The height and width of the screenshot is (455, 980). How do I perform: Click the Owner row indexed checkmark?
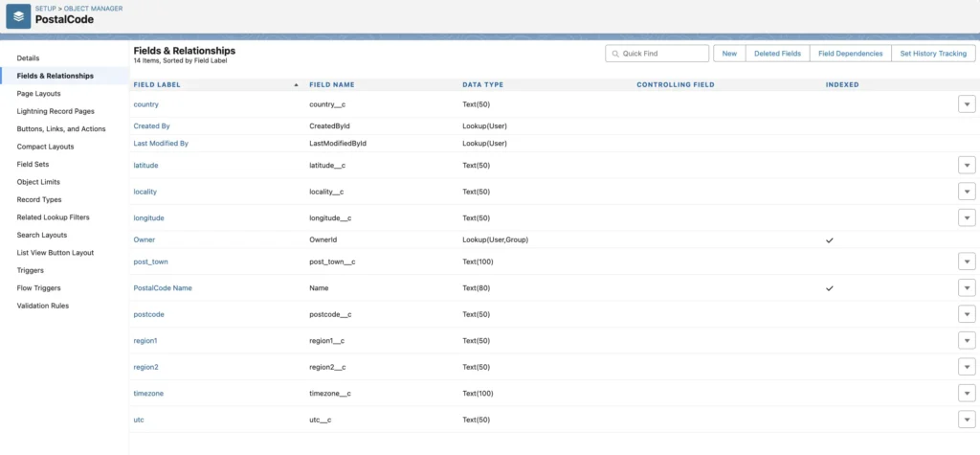tap(830, 240)
